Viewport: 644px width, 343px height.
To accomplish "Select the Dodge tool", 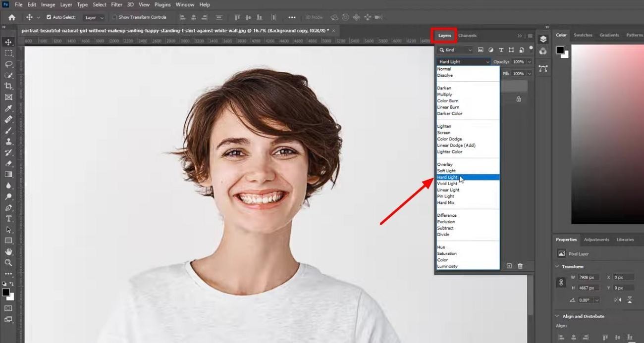I will (8, 196).
